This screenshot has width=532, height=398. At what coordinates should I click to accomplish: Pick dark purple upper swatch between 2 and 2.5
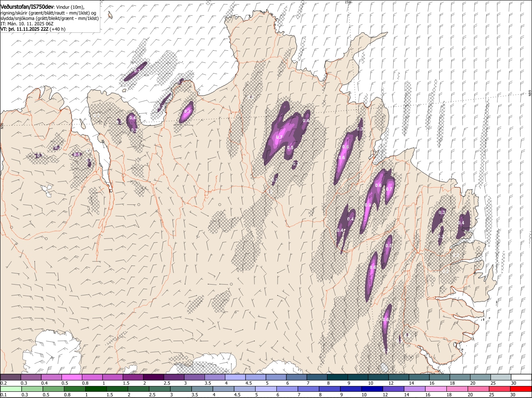click(x=153, y=377)
